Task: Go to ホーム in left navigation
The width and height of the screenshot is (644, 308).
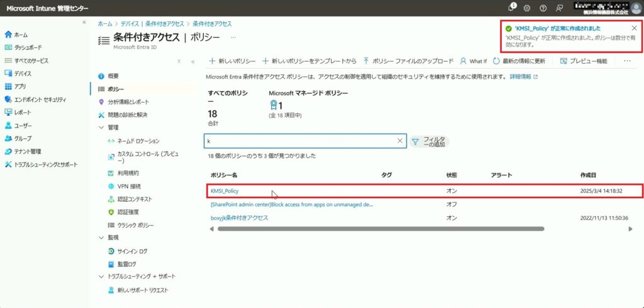Action: click(x=16, y=35)
